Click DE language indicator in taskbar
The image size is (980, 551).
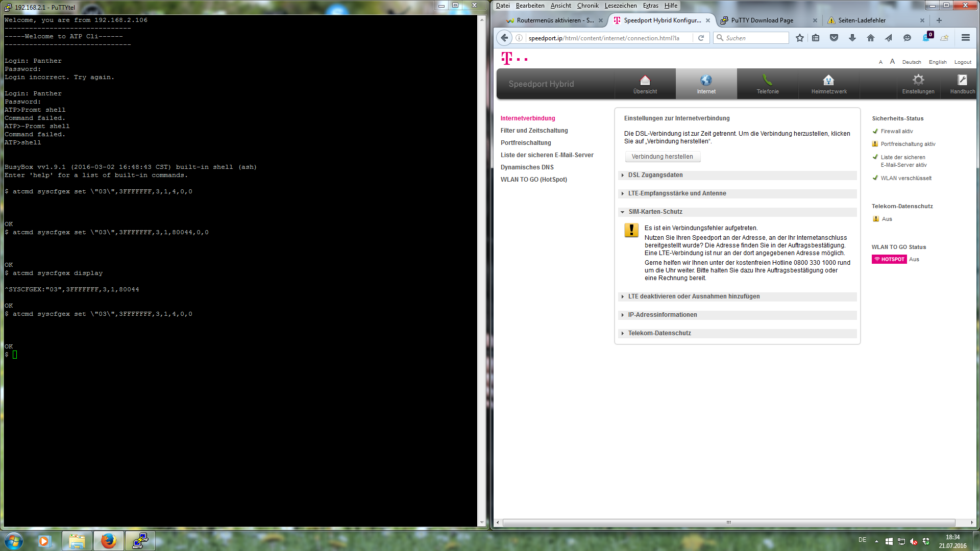click(x=862, y=540)
